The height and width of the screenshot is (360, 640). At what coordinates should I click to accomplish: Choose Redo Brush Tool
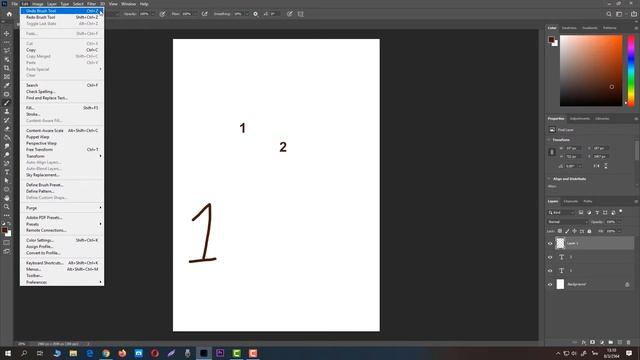(62, 17)
